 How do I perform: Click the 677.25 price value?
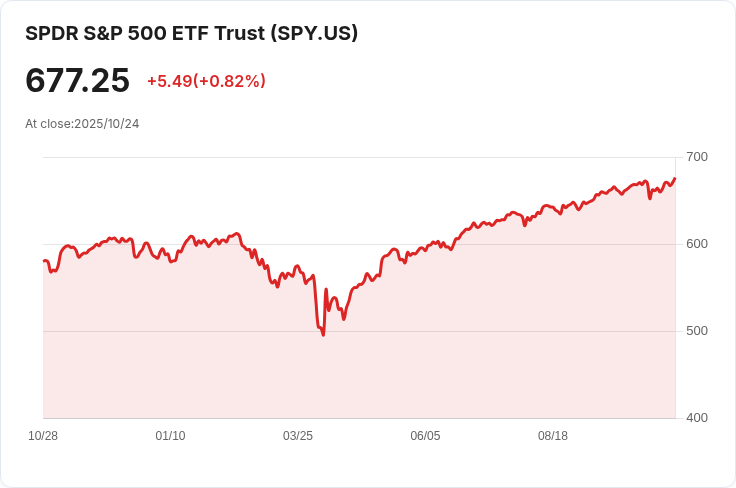pos(77,80)
